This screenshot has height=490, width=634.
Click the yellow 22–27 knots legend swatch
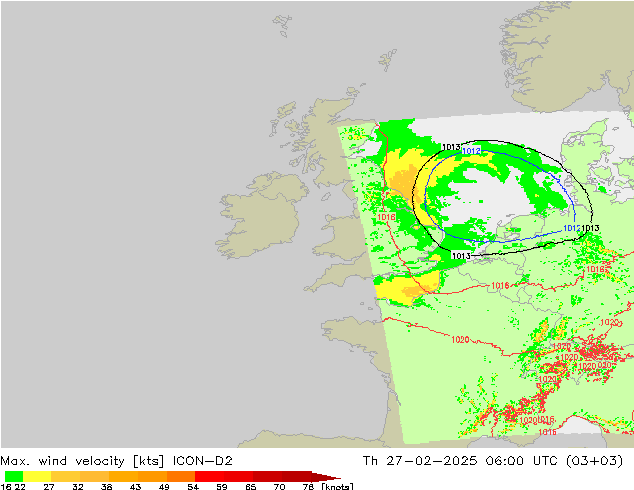pos(37,476)
